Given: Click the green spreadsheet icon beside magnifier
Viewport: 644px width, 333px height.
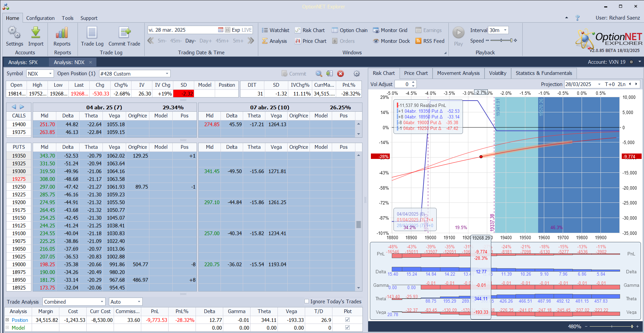Looking at the screenshot, I should click(329, 74).
